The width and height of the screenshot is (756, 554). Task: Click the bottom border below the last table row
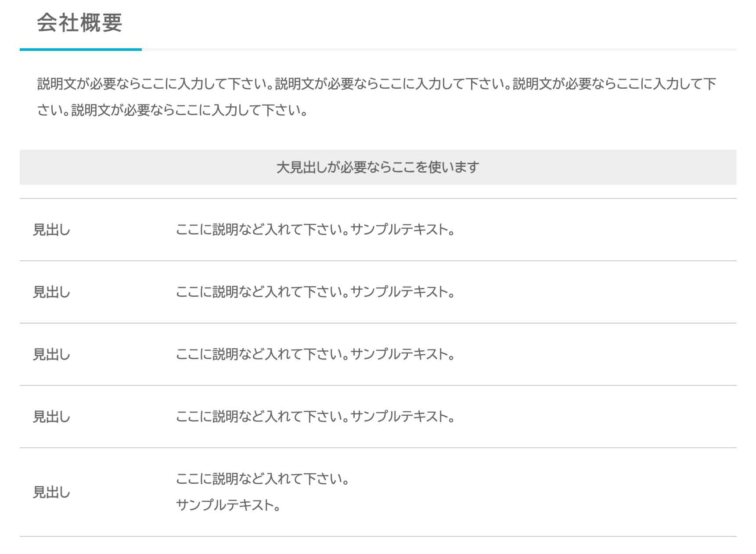pos(378,536)
